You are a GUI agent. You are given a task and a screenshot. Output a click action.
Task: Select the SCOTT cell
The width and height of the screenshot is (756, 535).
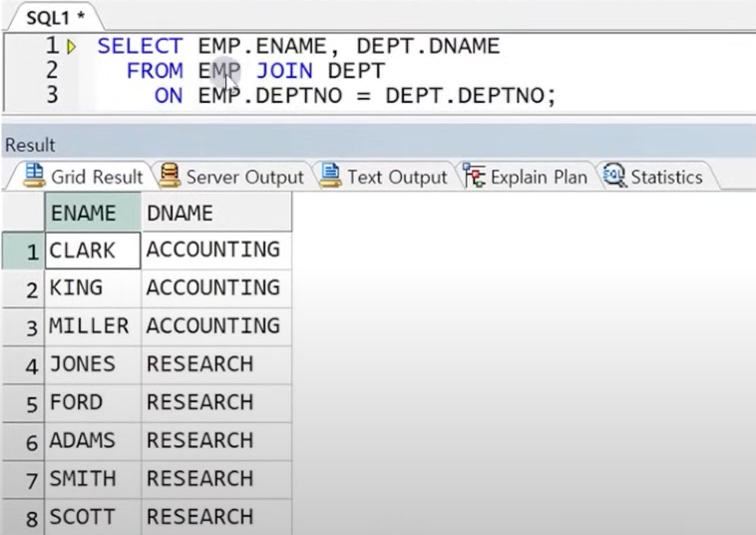(x=93, y=517)
